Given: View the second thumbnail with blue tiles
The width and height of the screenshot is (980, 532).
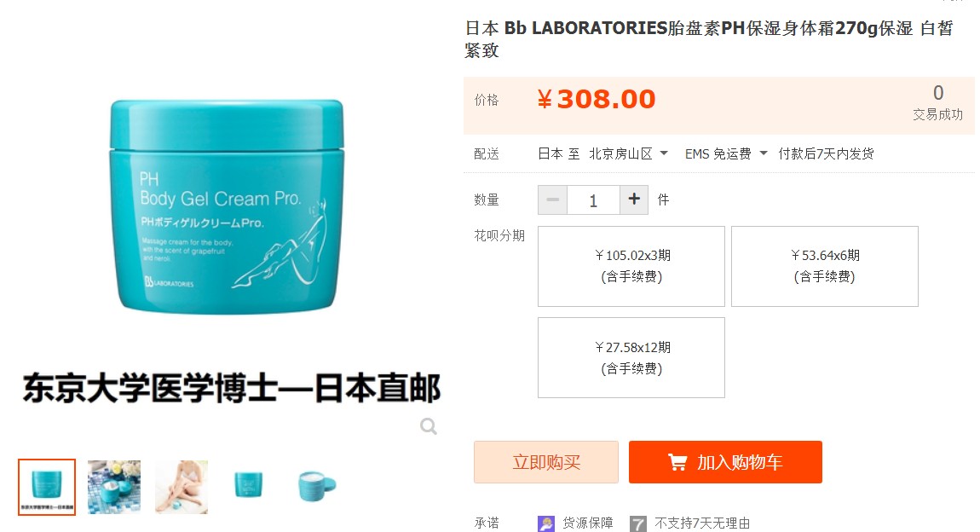Looking at the screenshot, I should click(x=114, y=487).
